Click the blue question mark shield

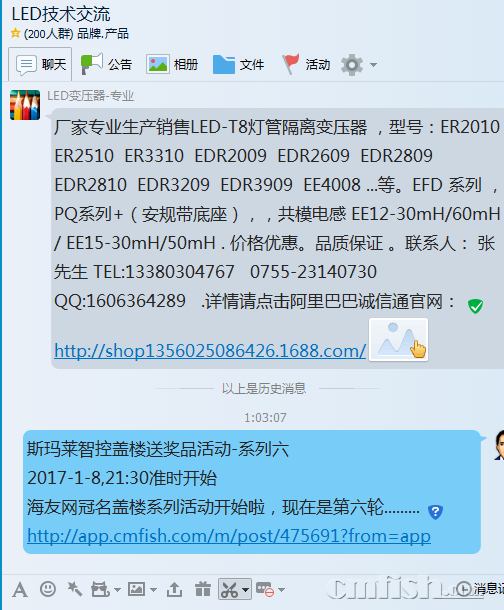point(435,512)
